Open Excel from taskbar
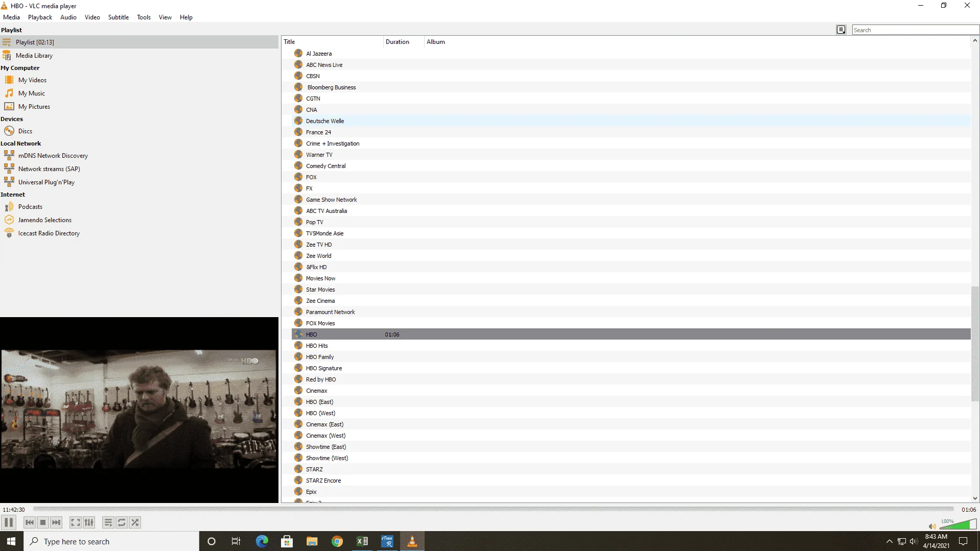Image resolution: width=980 pixels, height=551 pixels. click(x=362, y=541)
